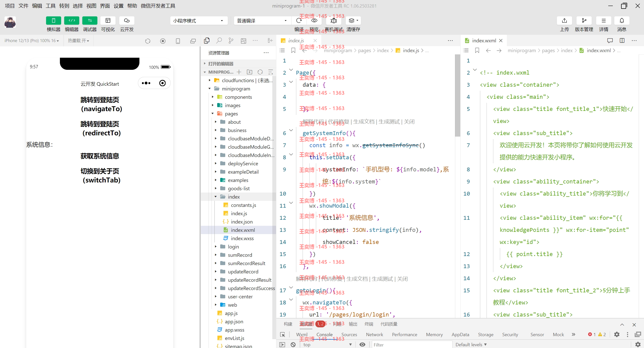Open the 终端 terminal panel tab
644x348 pixels.
(x=369, y=324)
